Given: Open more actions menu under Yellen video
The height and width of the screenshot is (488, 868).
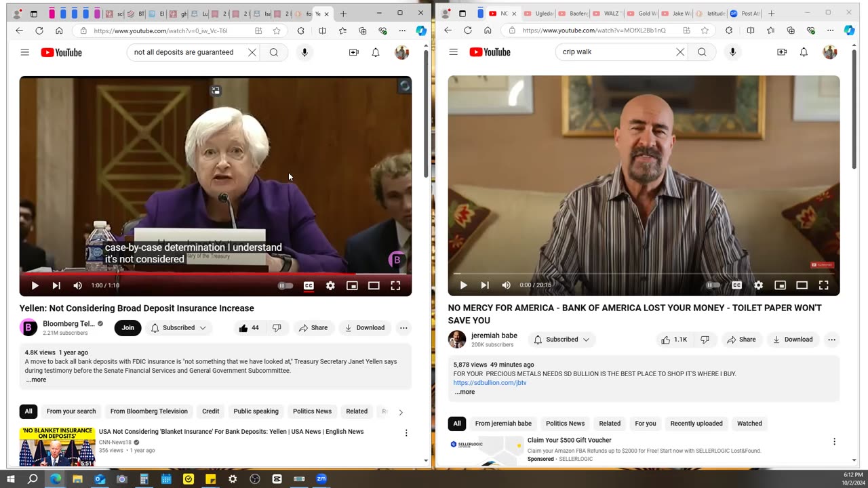Looking at the screenshot, I should pos(403,328).
